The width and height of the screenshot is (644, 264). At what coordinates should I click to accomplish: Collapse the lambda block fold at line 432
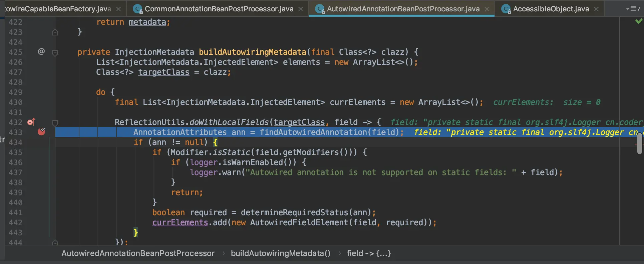pyautogui.click(x=55, y=123)
